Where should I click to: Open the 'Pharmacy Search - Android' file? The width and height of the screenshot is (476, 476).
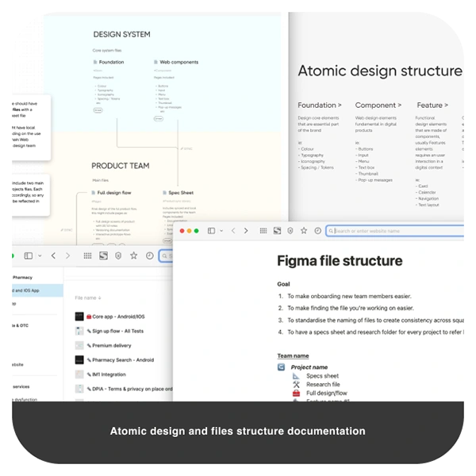pos(123,360)
